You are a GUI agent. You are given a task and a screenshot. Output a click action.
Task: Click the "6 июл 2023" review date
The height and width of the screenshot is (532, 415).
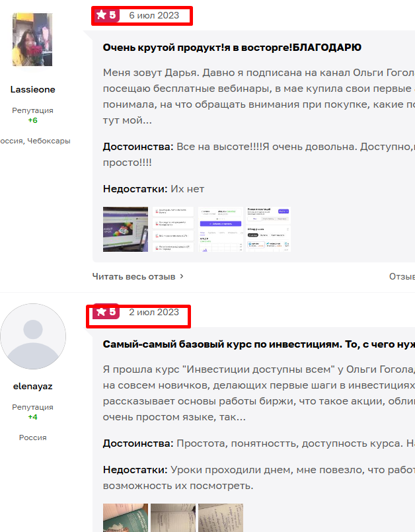pos(153,15)
